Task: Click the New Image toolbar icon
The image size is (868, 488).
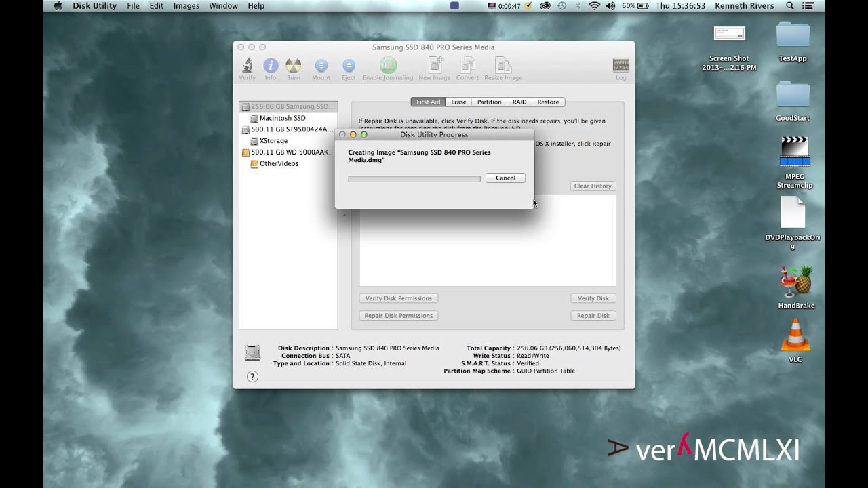Action: point(435,69)
